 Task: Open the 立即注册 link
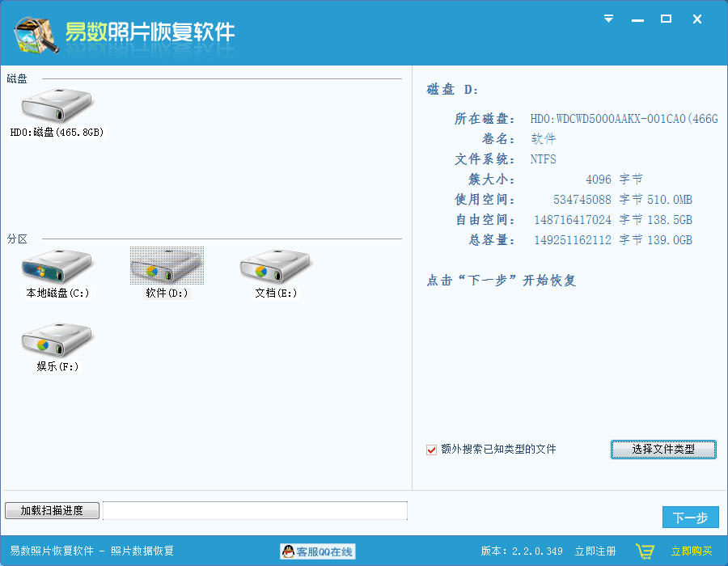pyautogui.click(x=595, y=551)
